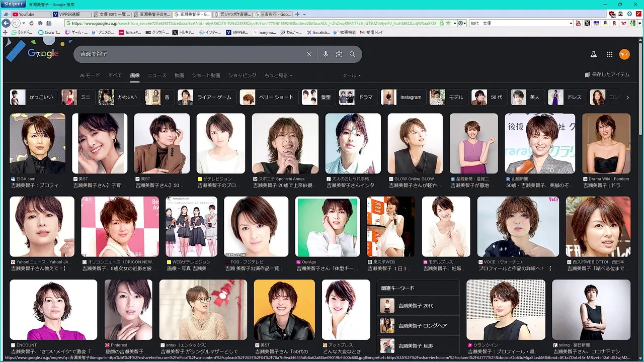Image resolution: width=644 pixels, height=362 pixels.
Task: Click the browser address bar URL
Action: point(252,23)
